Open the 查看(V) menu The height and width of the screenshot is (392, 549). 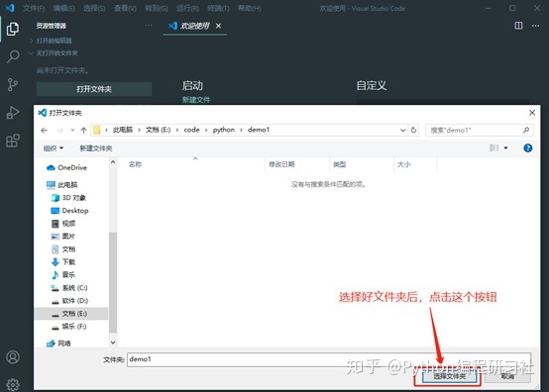[x=125, y=8]
